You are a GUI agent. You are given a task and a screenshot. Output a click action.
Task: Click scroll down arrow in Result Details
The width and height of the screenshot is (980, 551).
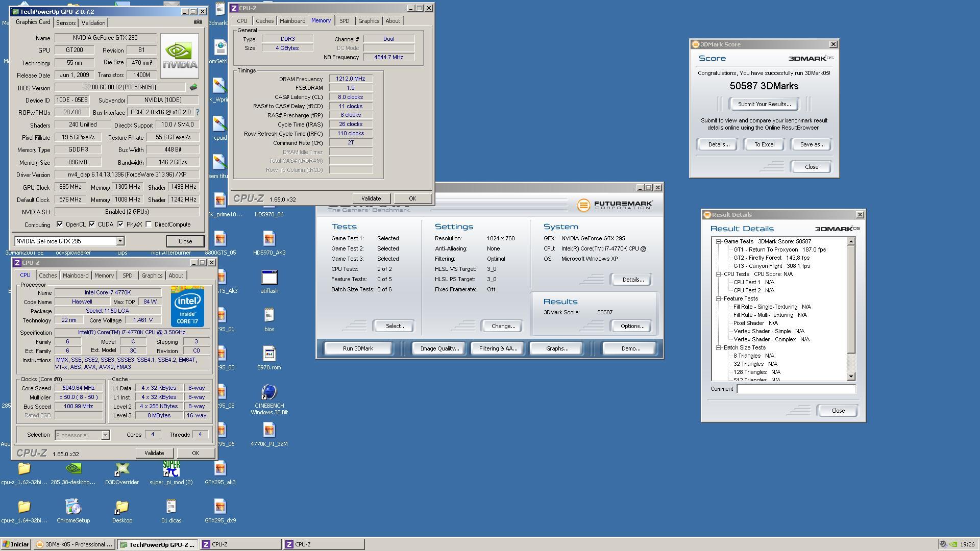[851, 377]
